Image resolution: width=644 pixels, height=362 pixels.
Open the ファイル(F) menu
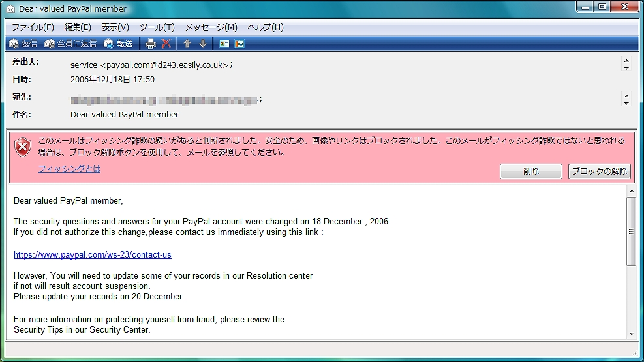click(33, 27)
